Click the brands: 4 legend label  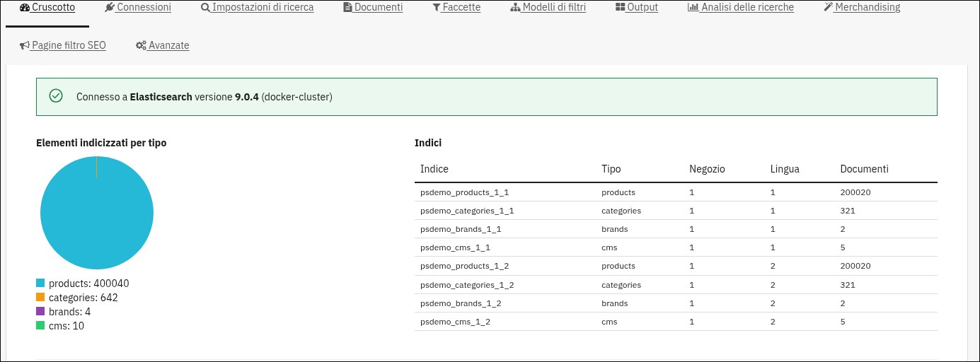pos(69,312)
